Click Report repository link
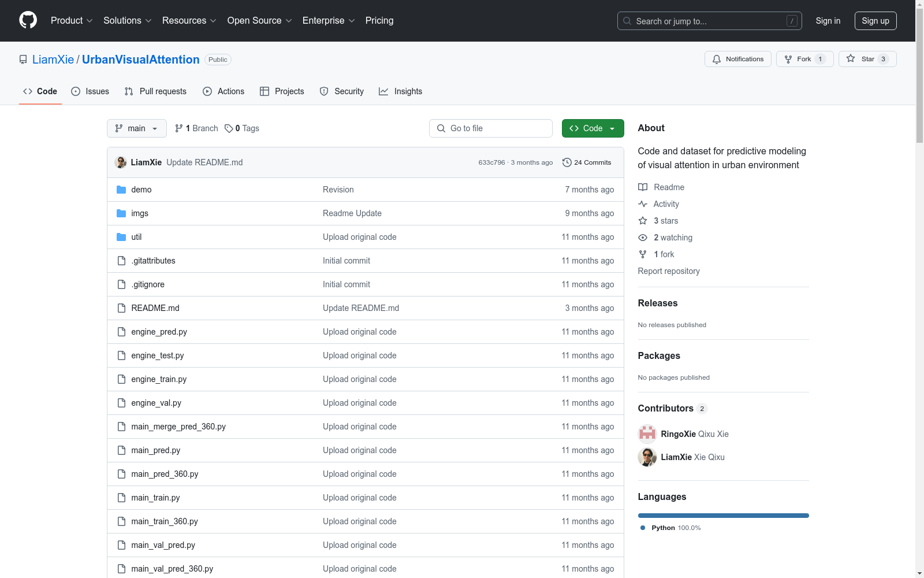Image resolution: width=924 pixels, height=578 pixels. pyautogui.click(x=669, y=271)
